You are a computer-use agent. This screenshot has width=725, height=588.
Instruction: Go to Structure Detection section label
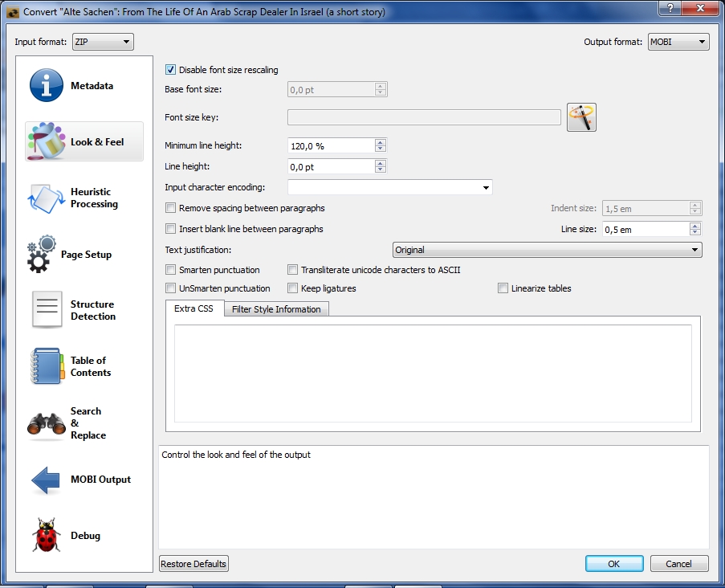coord(93,310)
